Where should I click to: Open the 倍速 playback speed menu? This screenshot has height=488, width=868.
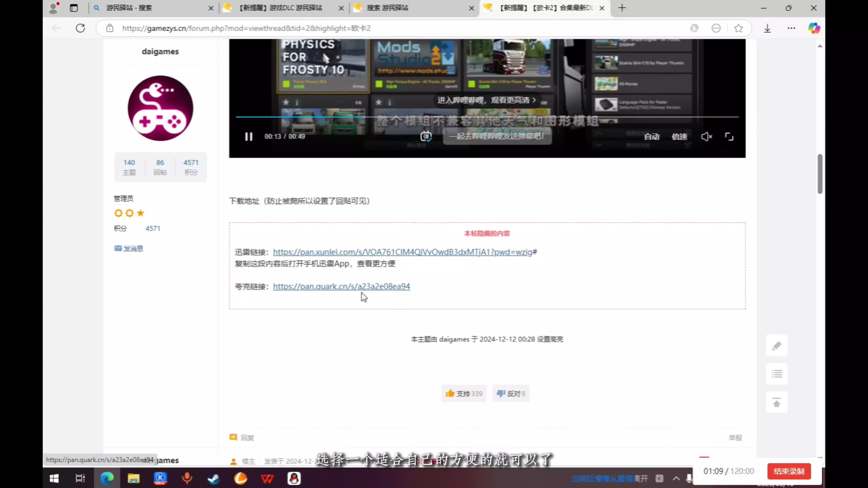pyautogui.click(x=679, y=136)
